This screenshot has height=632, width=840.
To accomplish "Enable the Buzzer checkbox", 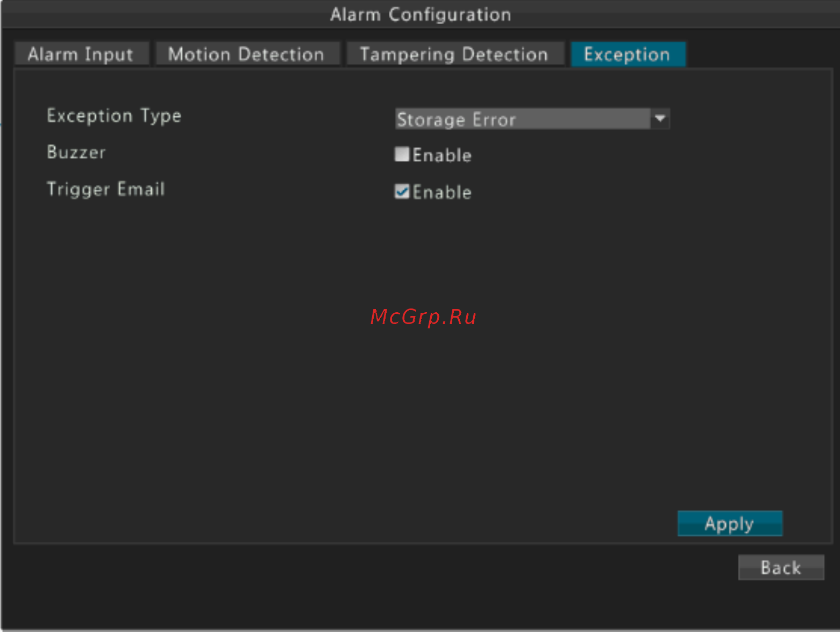I will [x=402, y=155].
